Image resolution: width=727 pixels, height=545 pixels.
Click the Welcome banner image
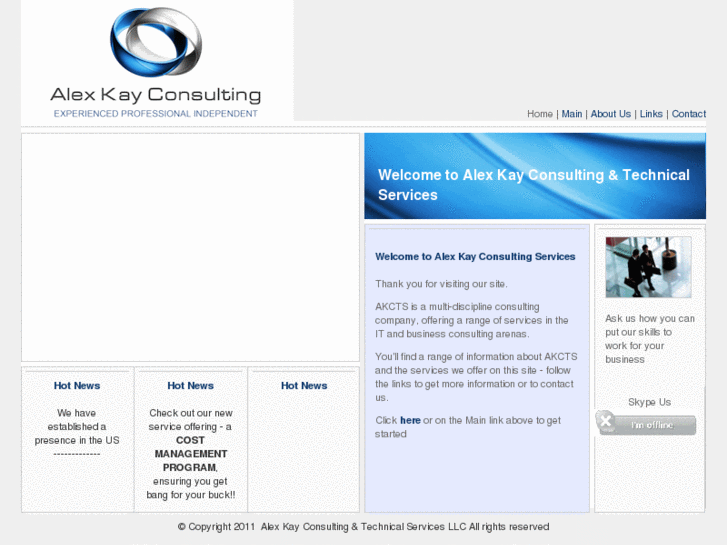coord(535,176)
